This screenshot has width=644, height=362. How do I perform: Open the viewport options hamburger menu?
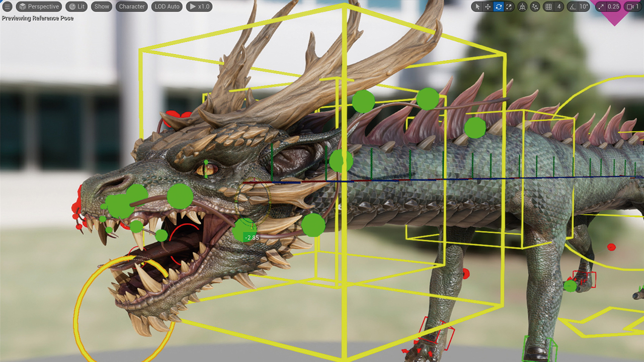(x=8, y=7)
